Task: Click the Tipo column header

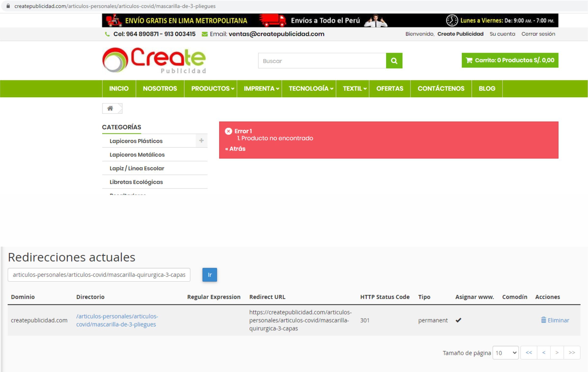Action: click(424, 297)
